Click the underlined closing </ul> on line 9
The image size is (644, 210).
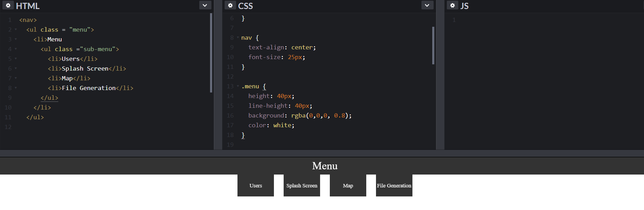49,98
